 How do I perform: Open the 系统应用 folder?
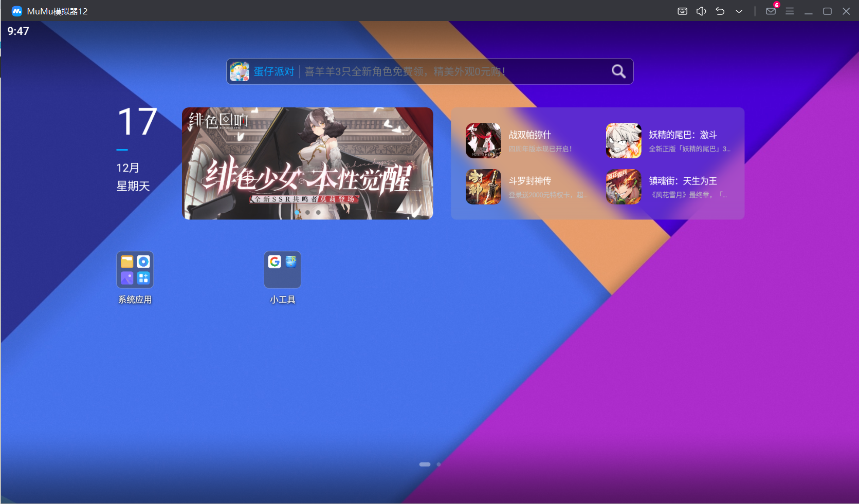tap(135, 270)
